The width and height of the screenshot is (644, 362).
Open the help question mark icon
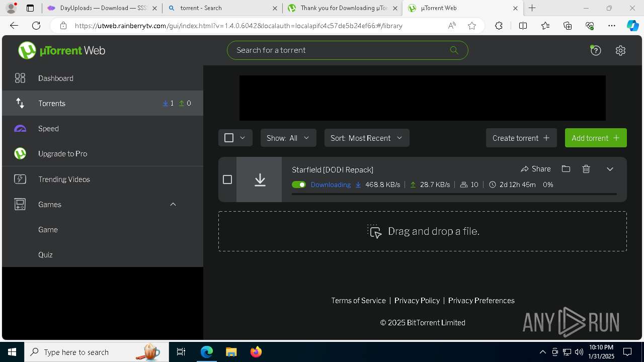click(596, 50)
